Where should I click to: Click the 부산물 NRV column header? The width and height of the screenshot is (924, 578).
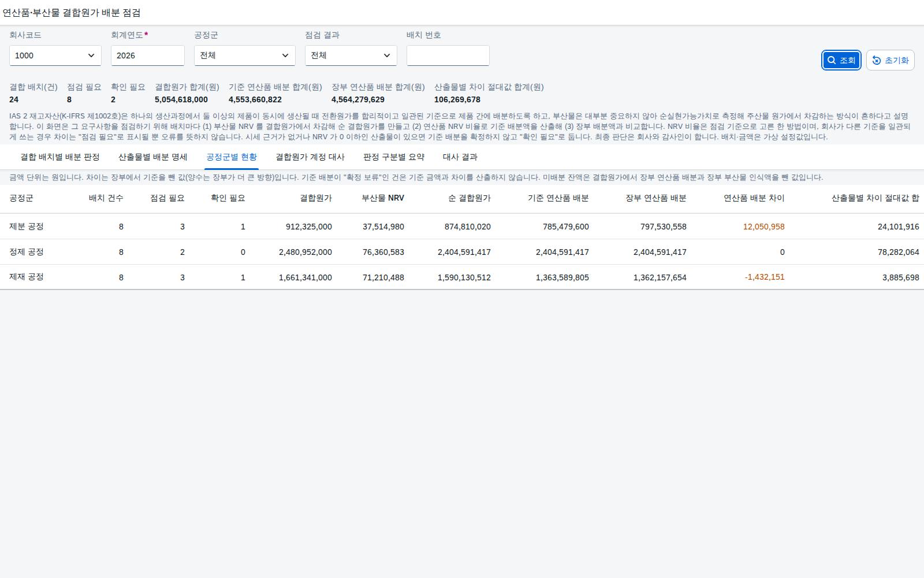383,198
